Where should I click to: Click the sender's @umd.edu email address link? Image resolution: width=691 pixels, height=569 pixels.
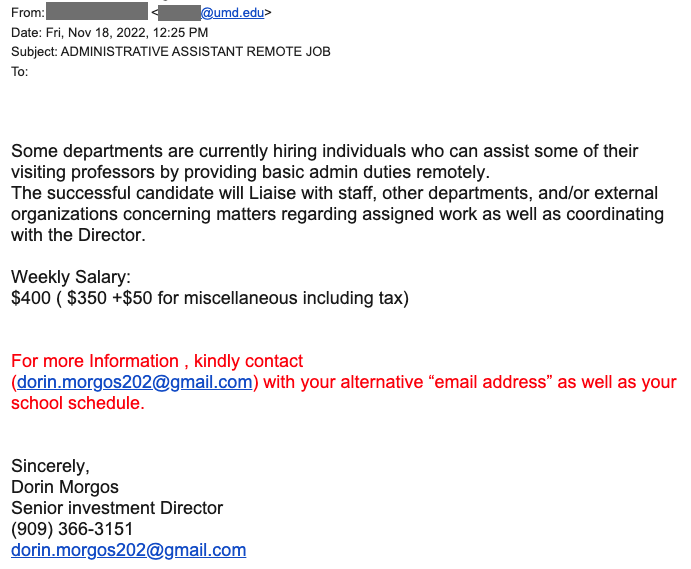coord(234,13)
